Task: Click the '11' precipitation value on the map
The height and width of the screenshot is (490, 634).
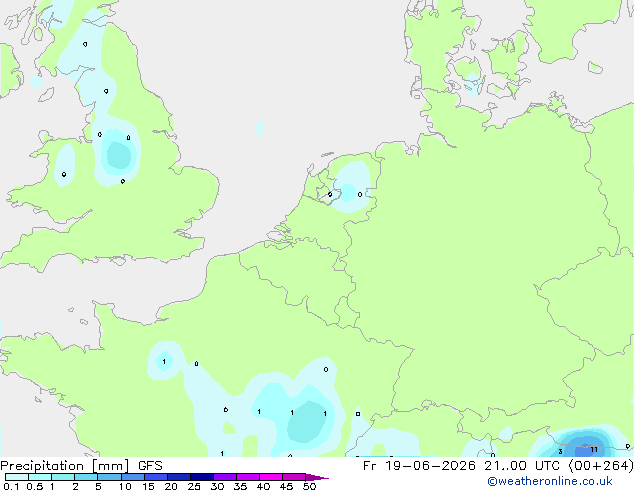Action: click(594, 450)
